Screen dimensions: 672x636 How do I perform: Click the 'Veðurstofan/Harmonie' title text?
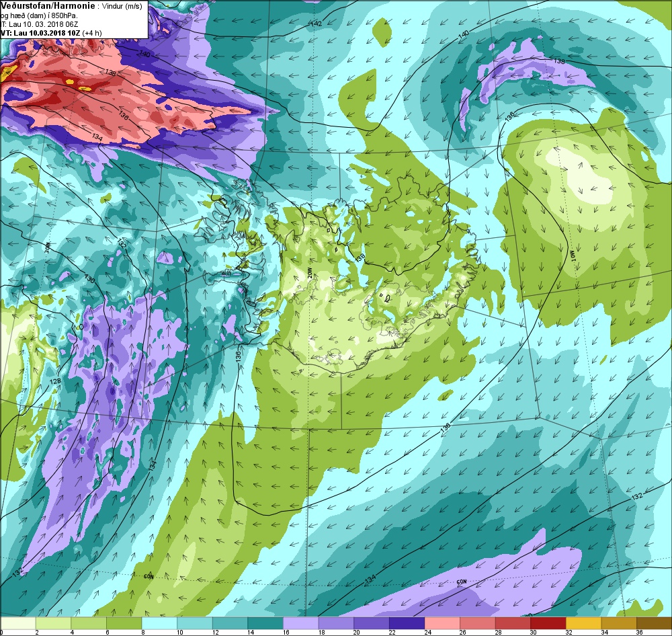(48, 6)
